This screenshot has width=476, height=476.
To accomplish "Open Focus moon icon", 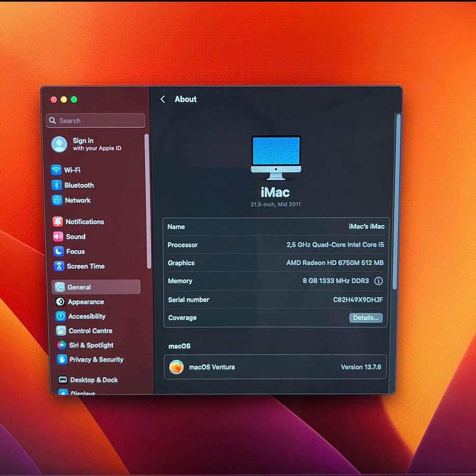I will pos(59,251).
